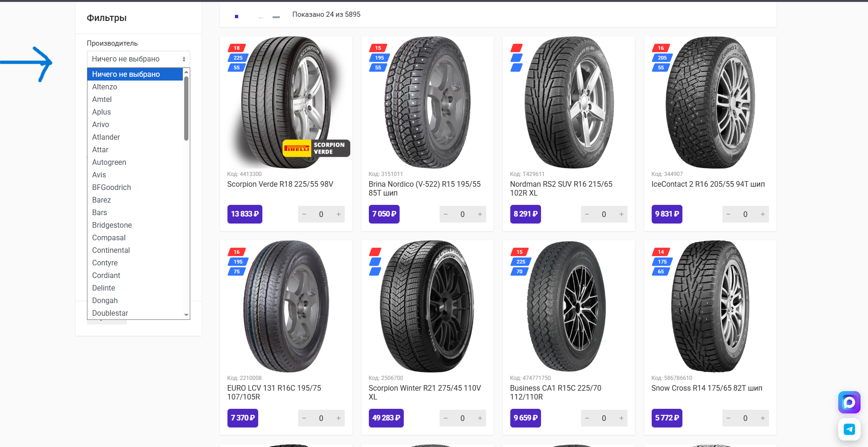Open the Telegram messenger icon
868x447 pixels.
(x=849, y=429)
